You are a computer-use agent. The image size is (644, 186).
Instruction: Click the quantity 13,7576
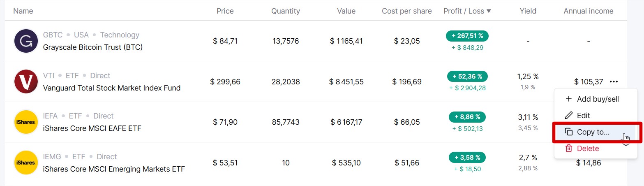[286, 41]
